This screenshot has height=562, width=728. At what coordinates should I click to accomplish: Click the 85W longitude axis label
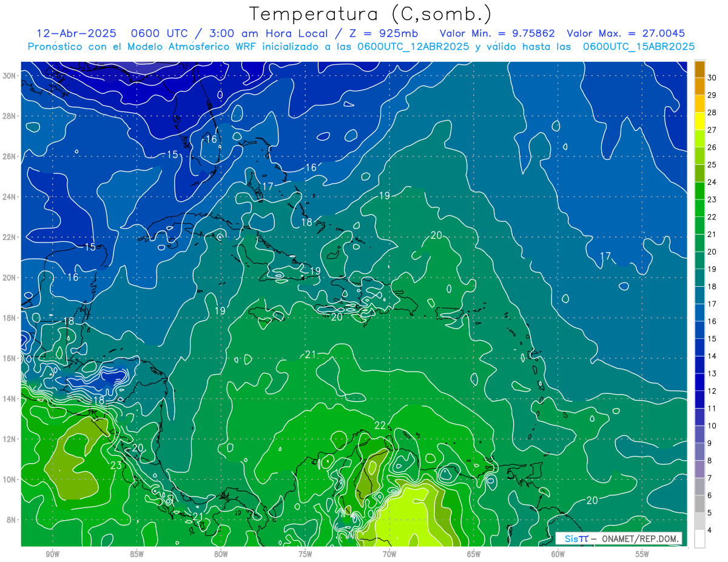[136, 554]
